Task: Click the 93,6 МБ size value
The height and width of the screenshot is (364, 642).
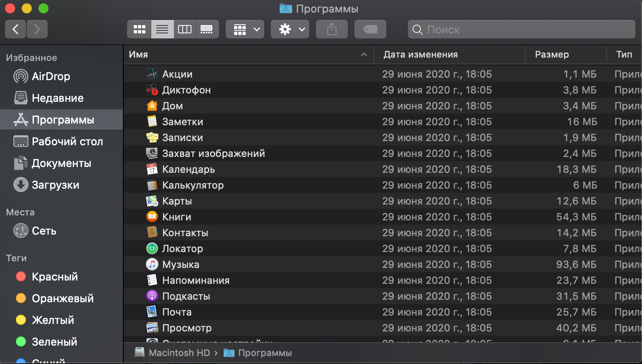Action: click(576, 265)
